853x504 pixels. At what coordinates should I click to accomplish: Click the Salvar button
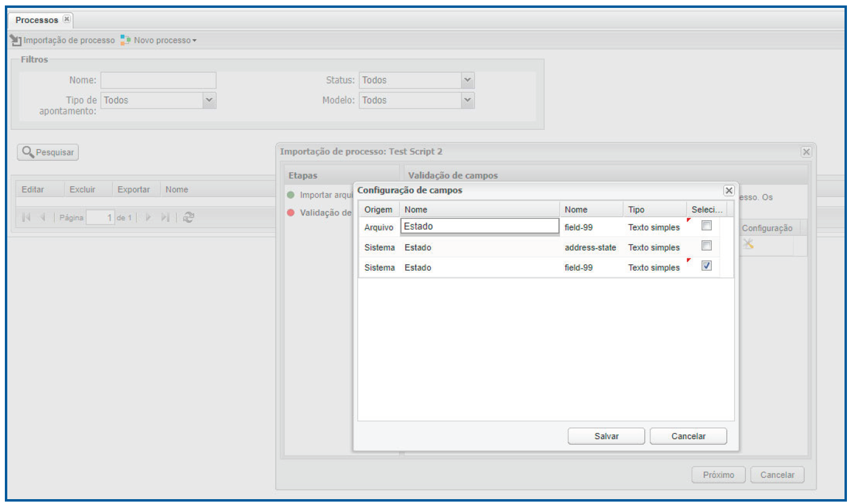click(x=606, y=436)
